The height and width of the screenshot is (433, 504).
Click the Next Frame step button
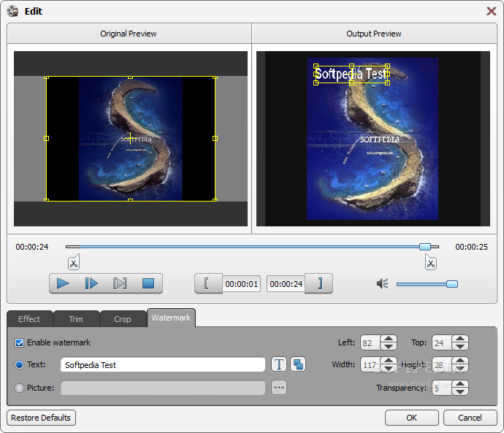coord(91,283)
